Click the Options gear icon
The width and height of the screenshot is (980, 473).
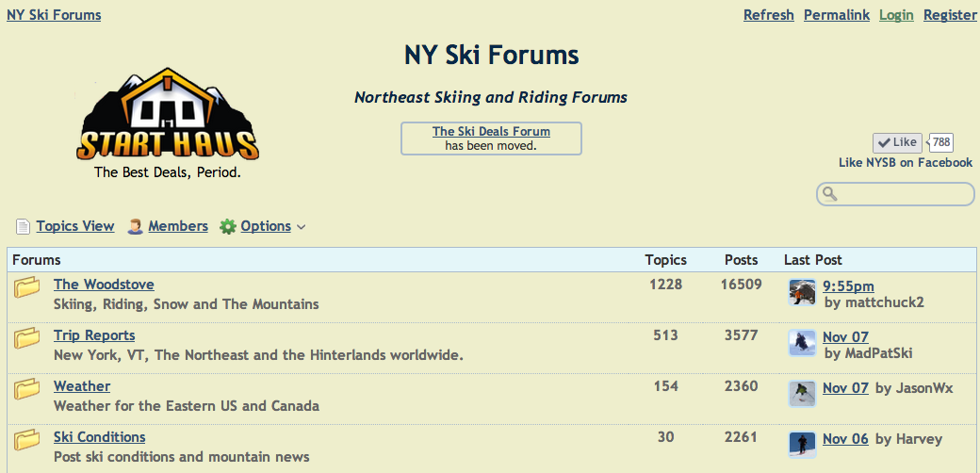[228, 227]
